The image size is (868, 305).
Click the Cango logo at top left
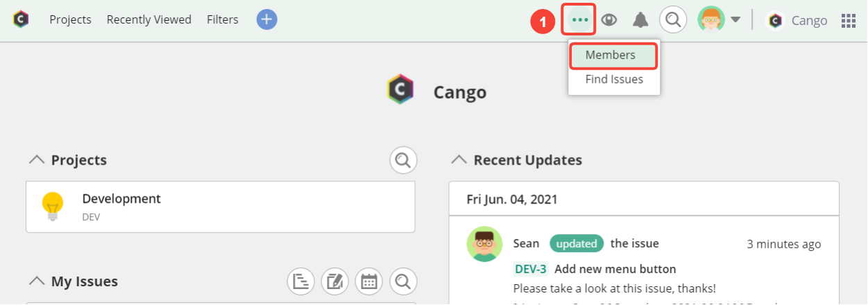pyautogui.click(x=21, y=19)
